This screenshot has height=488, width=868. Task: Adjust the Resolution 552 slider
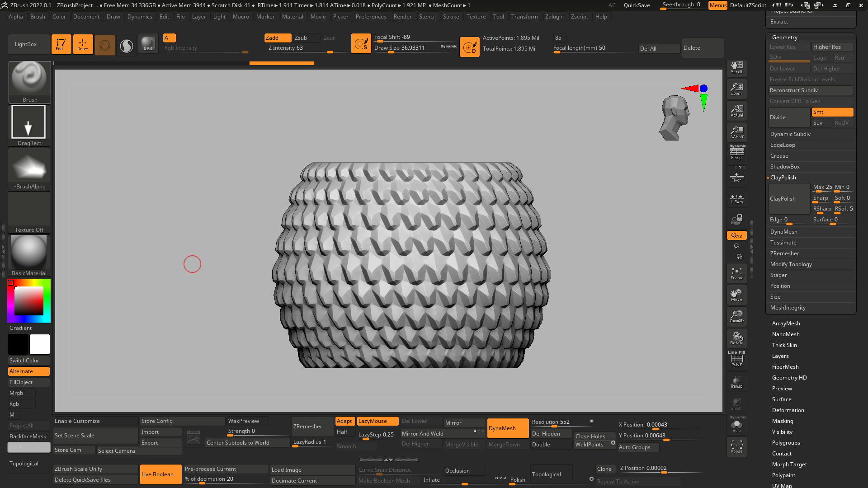(562, 423)
